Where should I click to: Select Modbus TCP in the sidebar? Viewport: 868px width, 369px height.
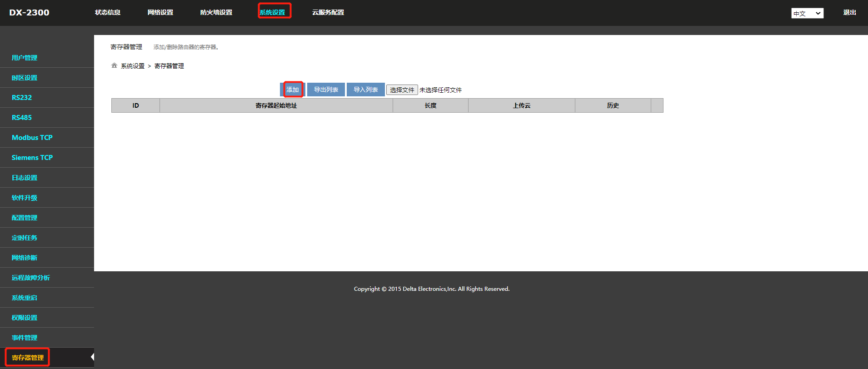tap(32, 138)
